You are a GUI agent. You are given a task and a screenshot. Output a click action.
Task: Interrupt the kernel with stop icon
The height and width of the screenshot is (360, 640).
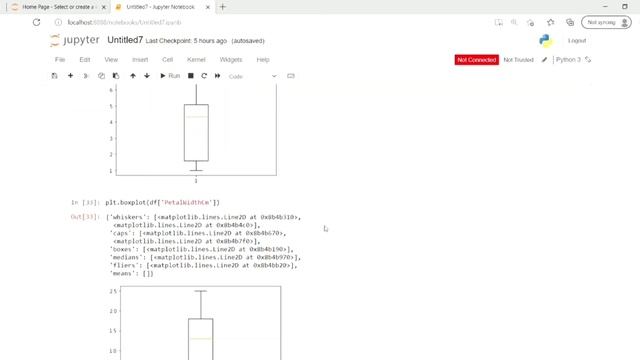tap(191, 76)
